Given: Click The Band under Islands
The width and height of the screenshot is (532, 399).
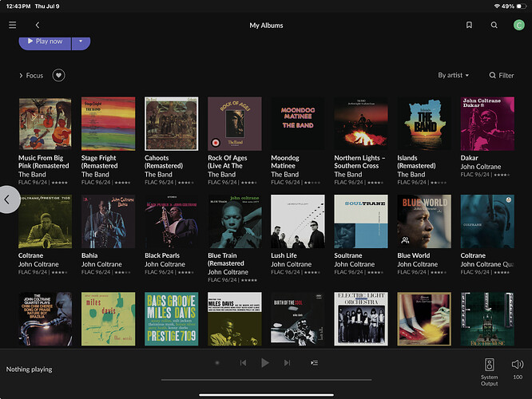Looking at the screenshot, I should [411, 174].
